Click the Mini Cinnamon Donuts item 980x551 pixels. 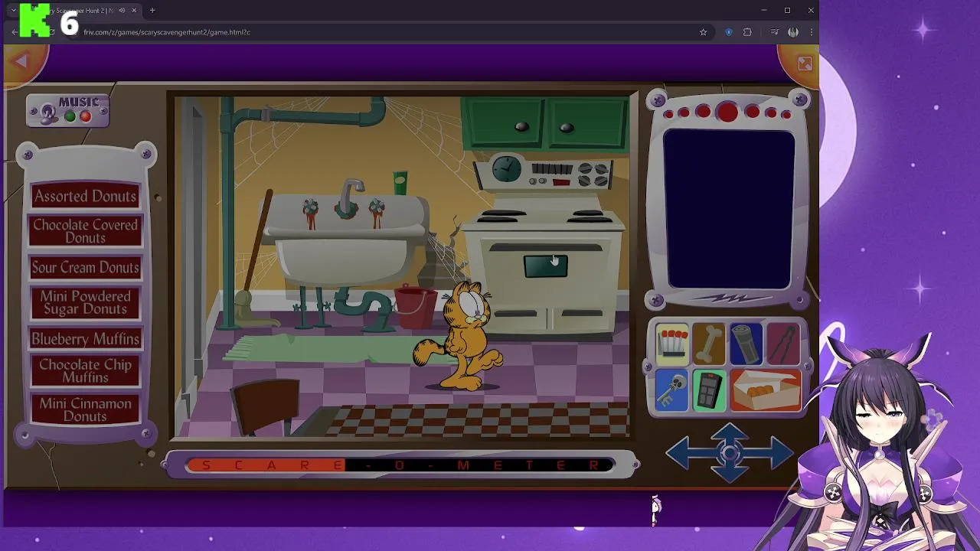pyautogui.click(x=85, y=409)
